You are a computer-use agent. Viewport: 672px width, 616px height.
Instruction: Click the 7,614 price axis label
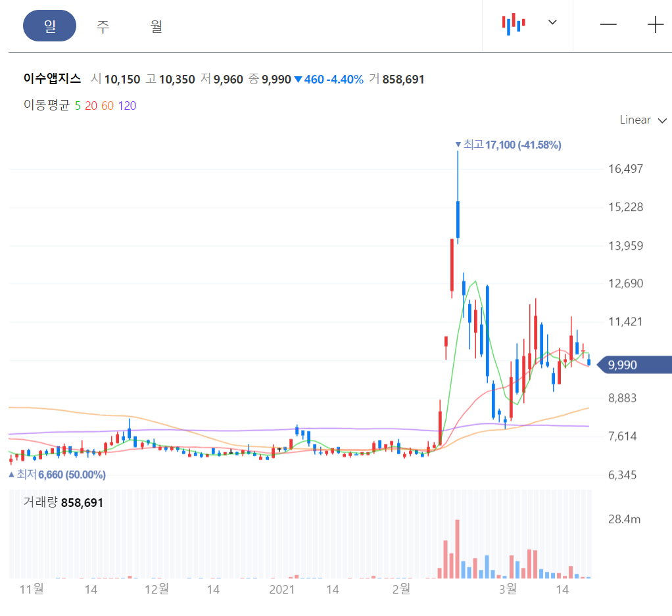pos(623,437)
